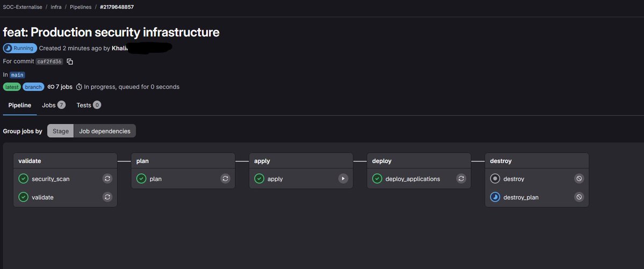Open commit caf2fd36 link
This screenshot has height=269, width=644.
pos(49,62)
